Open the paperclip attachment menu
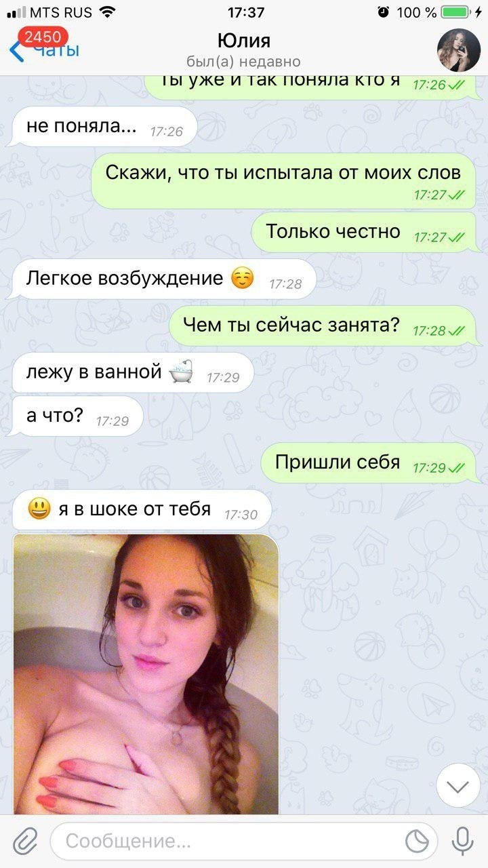The height and width of the screenshot is (868, 488). coord(25,842)
